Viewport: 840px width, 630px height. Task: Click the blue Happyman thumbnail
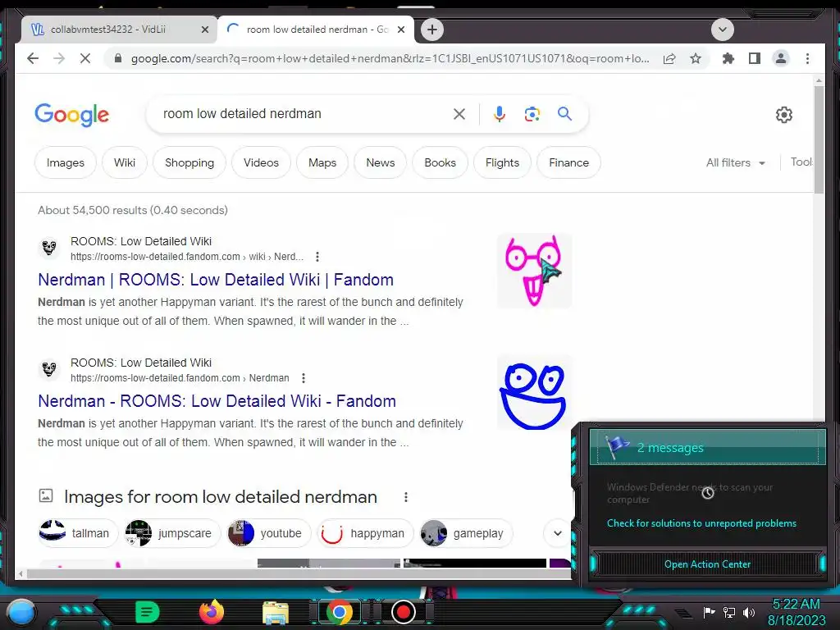(x=534, y=392)
